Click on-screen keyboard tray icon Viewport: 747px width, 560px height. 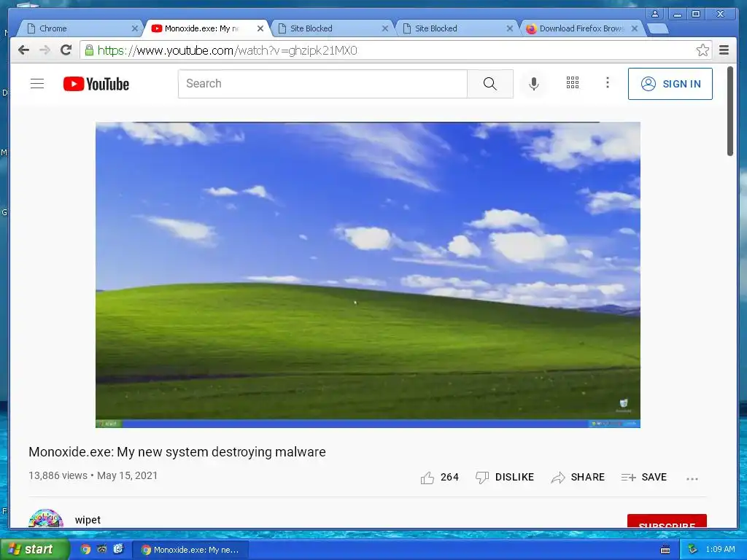pyautogui.click(x=665, y=550)
